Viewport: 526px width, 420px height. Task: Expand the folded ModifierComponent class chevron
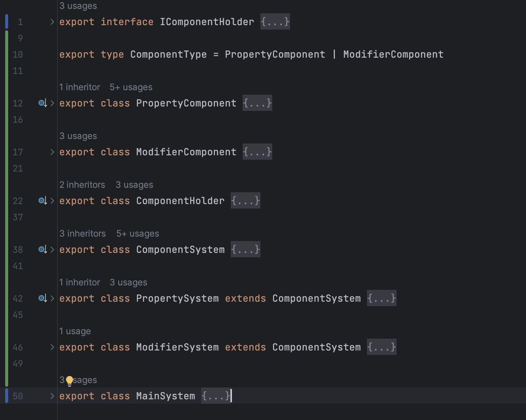point(52,152)
